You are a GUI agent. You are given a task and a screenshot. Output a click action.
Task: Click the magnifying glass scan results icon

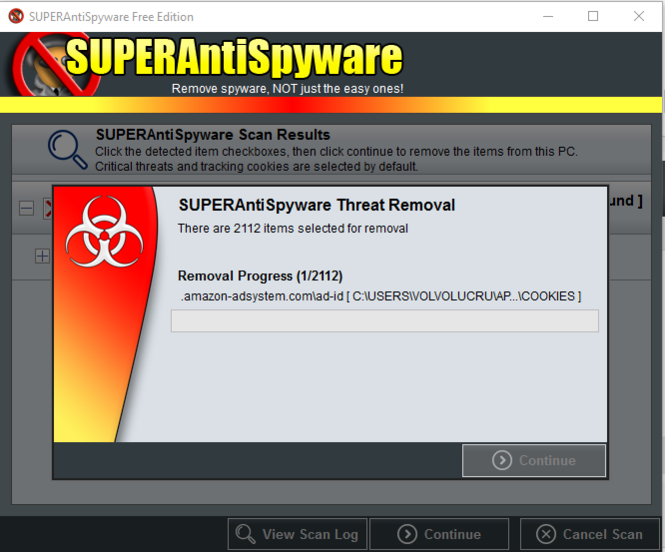[x=67, y=150]
